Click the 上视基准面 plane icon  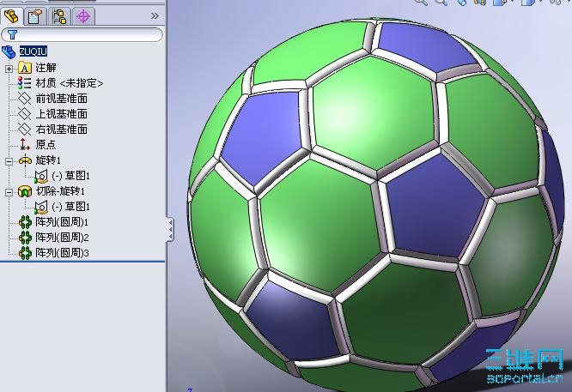click(24, 114)
